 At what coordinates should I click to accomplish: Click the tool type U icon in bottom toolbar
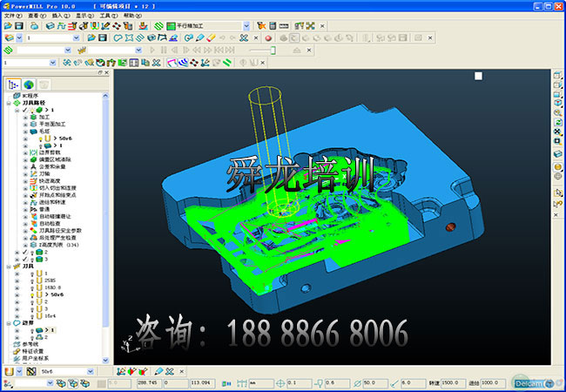point(9,371)
